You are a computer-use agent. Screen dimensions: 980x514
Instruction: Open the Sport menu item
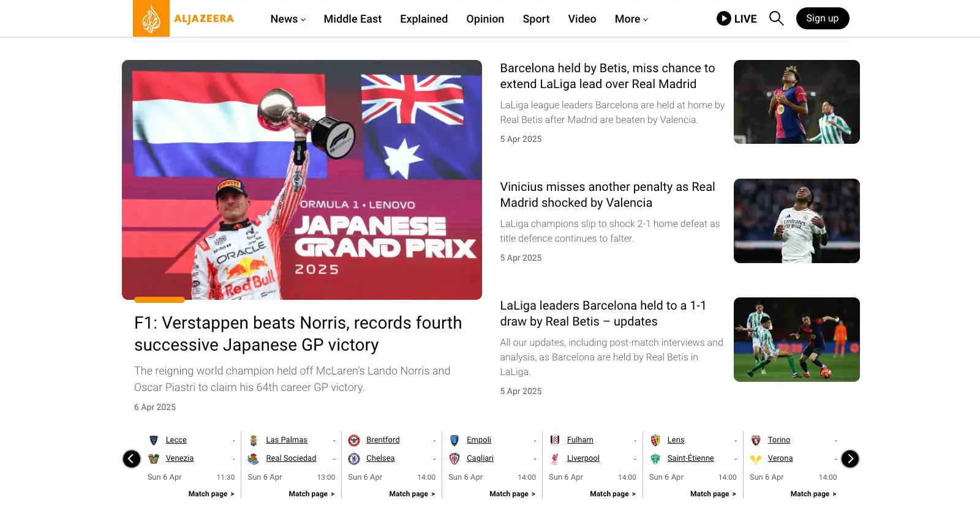click(536, 19)
